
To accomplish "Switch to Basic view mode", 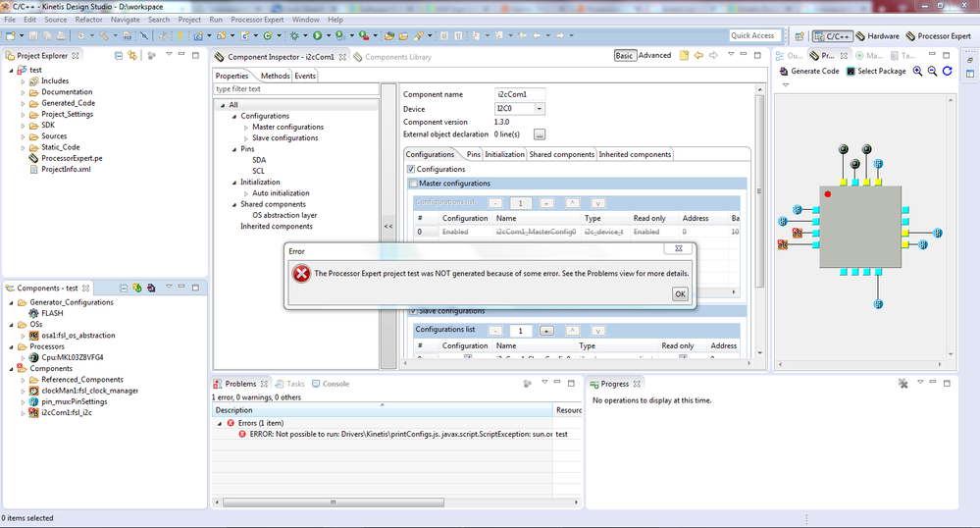I will tap(624, 56).
